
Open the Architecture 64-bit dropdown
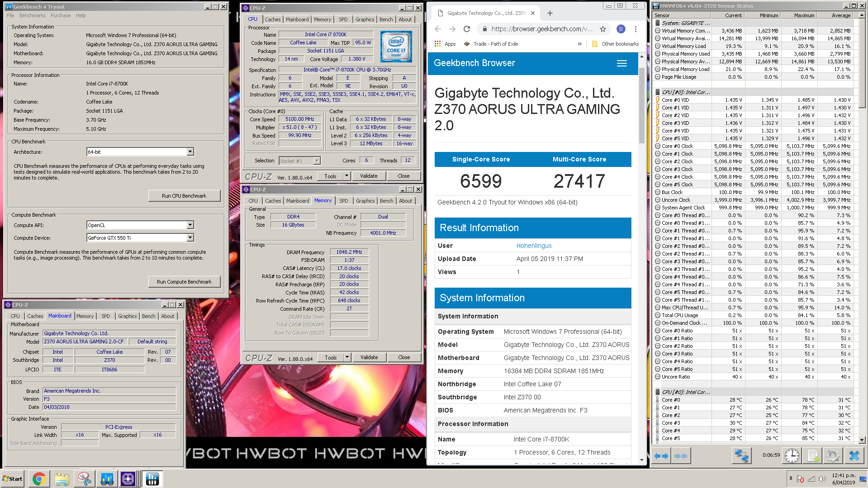(x=190, y=152)
